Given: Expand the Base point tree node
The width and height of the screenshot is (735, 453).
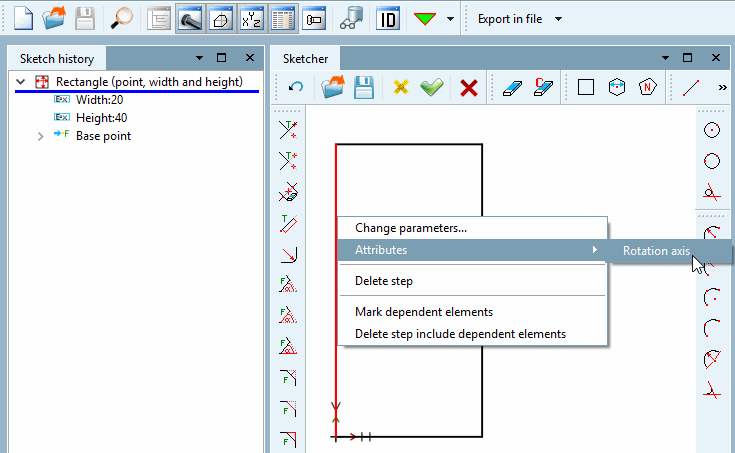Looking at the screenshot, I should [x=40, y=136].
